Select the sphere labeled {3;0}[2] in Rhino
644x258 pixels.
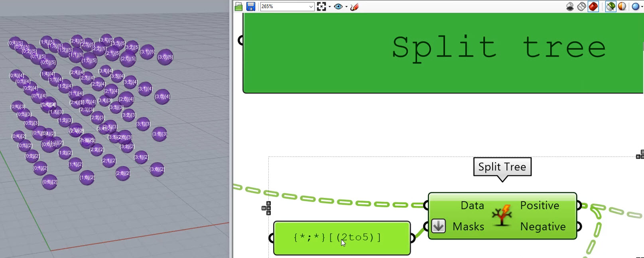click(x=157, y=170)
